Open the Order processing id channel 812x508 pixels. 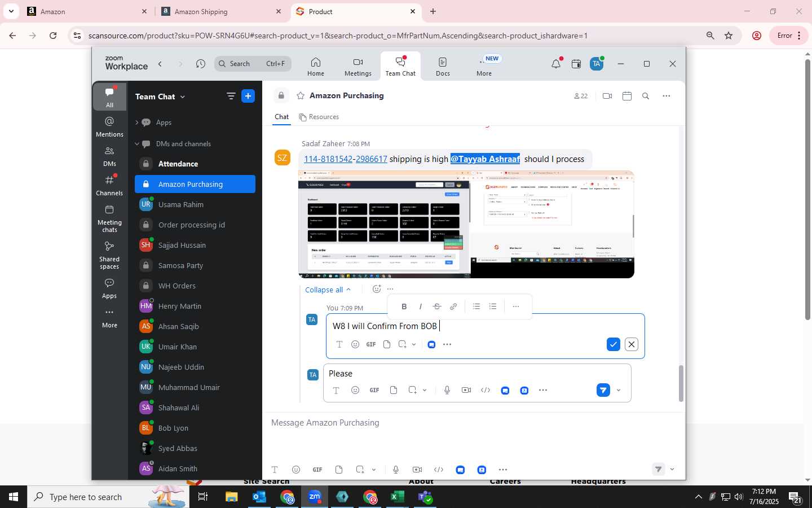tap(195, 225)
